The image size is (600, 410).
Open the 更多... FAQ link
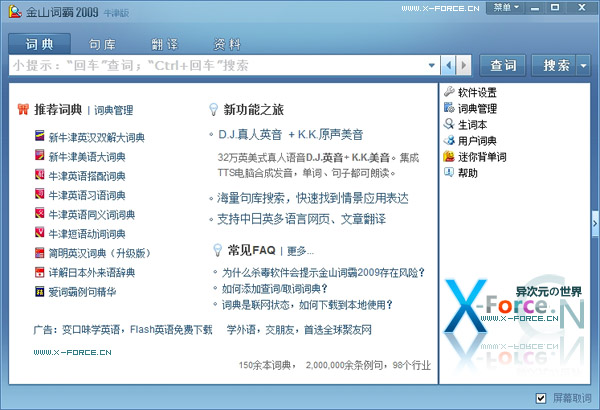point(300,251)
